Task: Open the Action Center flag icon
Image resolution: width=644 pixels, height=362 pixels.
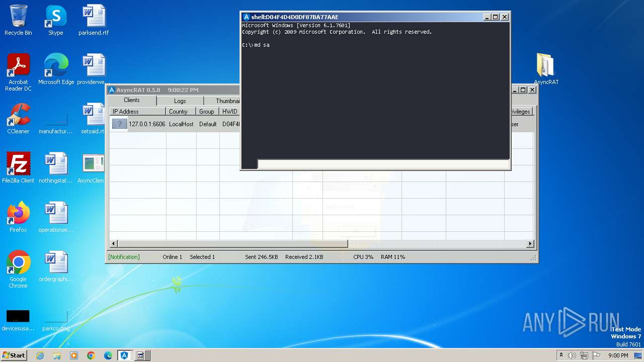Action: [x=597, y=355]
